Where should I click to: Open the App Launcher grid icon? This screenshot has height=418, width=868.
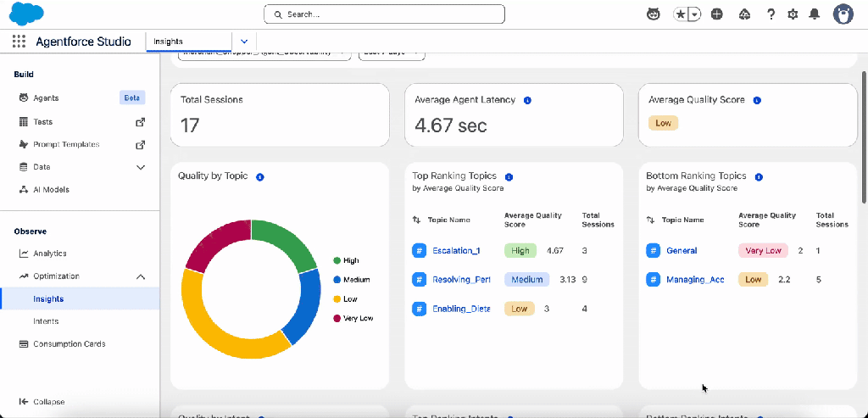[x=19, y=41]
